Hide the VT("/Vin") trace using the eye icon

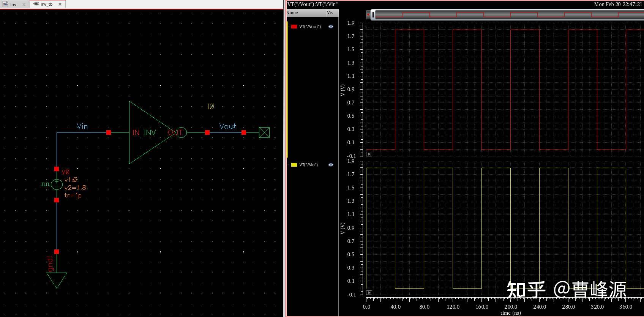pos(331,165)
